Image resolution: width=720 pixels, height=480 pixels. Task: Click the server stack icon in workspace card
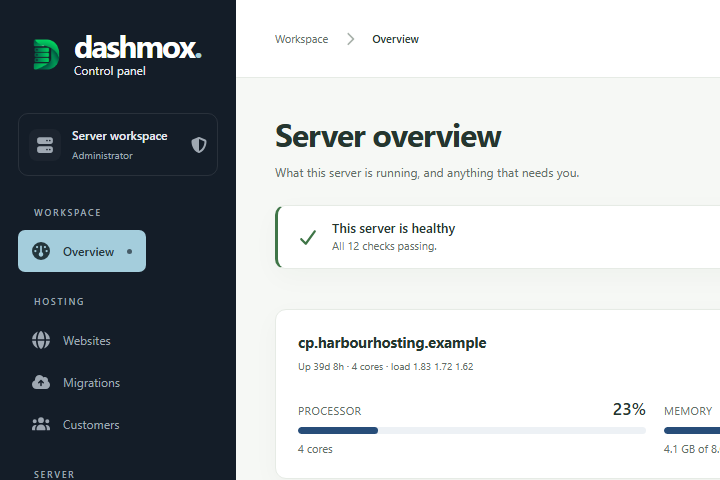(x=45, y=145)
